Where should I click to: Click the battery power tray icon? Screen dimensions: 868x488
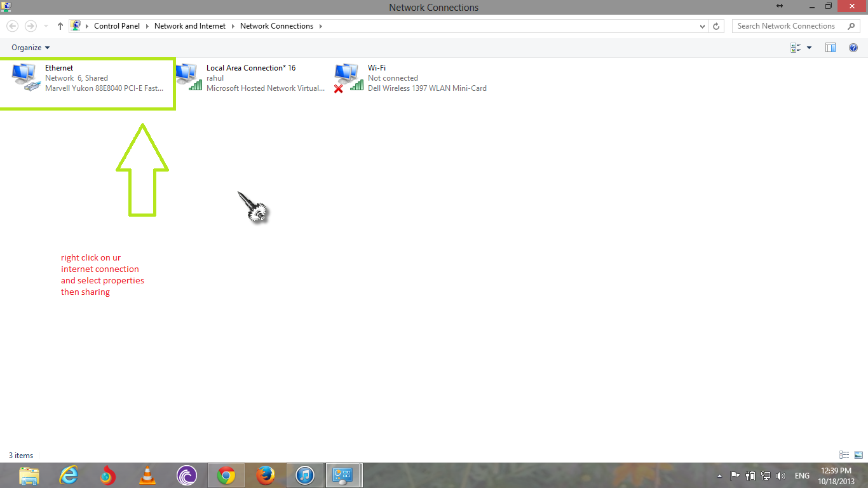point(750,475)
